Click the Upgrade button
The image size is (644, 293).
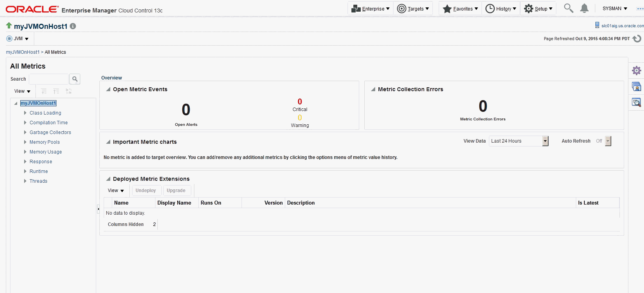tap(176, 191)
